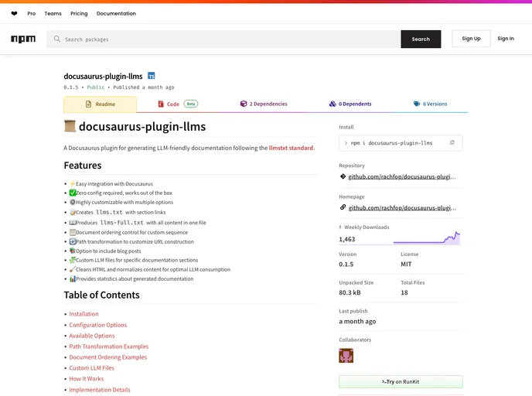The width and height of the screenshot is (532, 396).
Task: Jump to How It Works section
Action: coord(87,379)
